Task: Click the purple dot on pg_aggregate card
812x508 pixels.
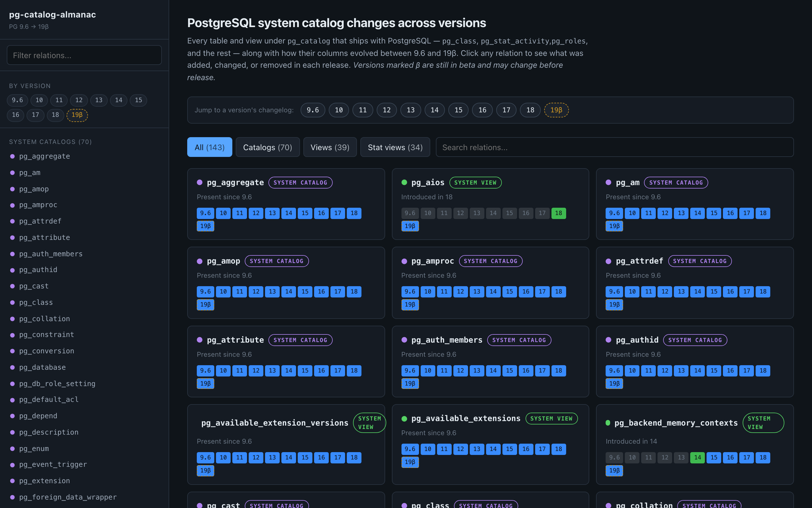Action: (200, 182)
